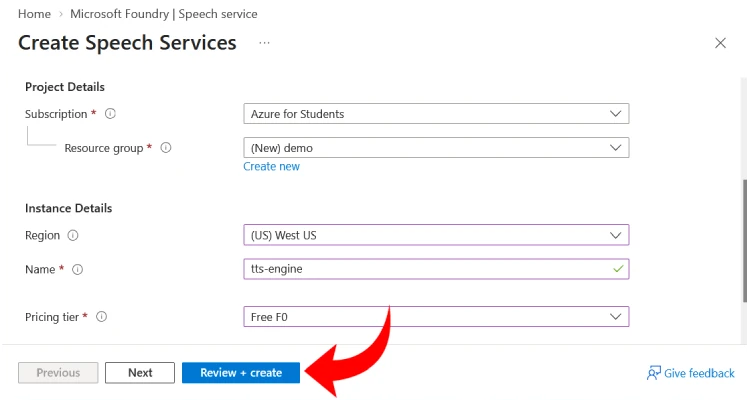Viewport: 750px width, 402px height.
Task: Click the Give feedback person icon
Action: point(653,373)
